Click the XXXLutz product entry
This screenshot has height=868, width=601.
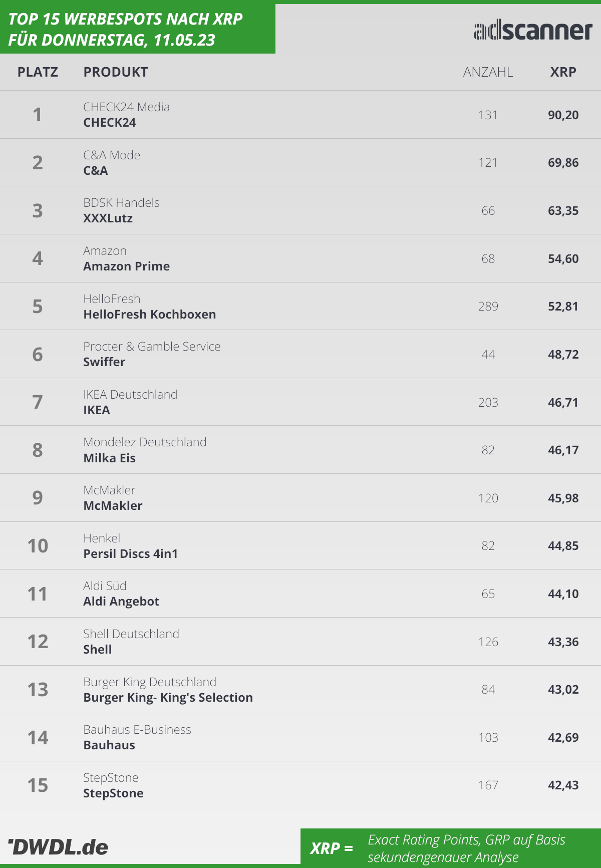(108, 218)
